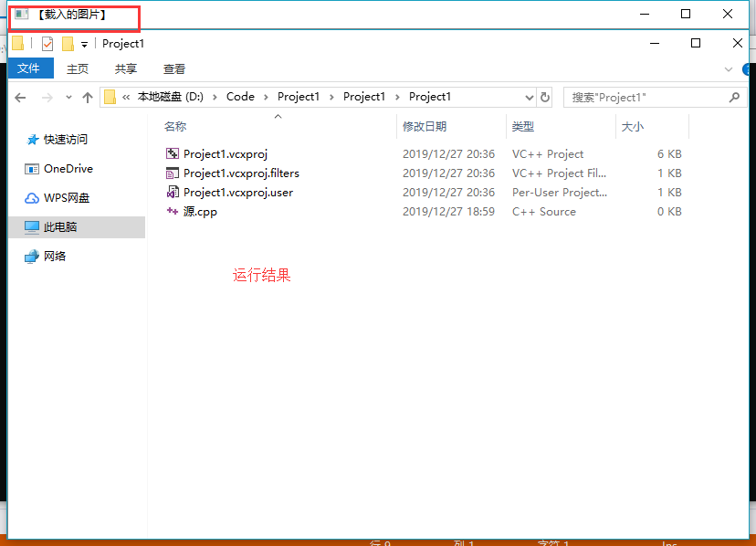Open the recent locations dropdown arrow
The width and height of the screenshot is (756, 546).
pos(69,98)
